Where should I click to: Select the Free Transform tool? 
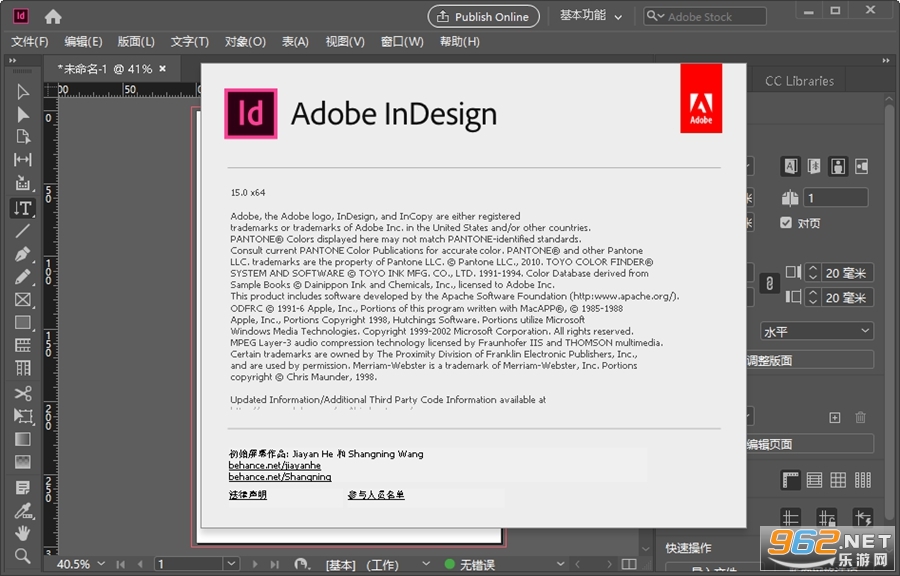(22, 416)
